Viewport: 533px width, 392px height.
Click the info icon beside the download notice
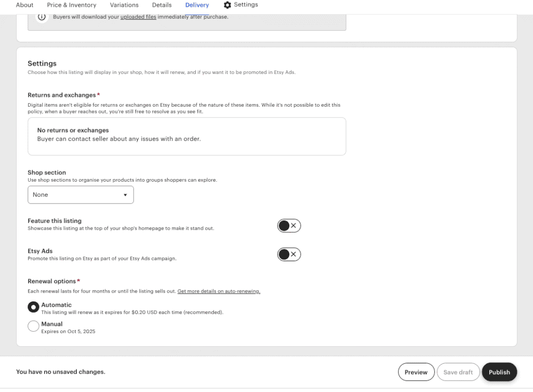pos(42,17)
